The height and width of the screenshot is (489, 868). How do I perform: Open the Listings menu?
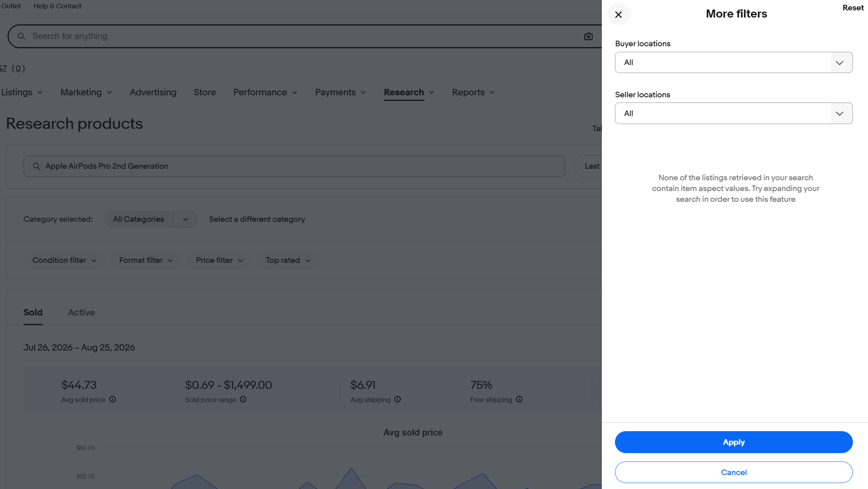22,93
